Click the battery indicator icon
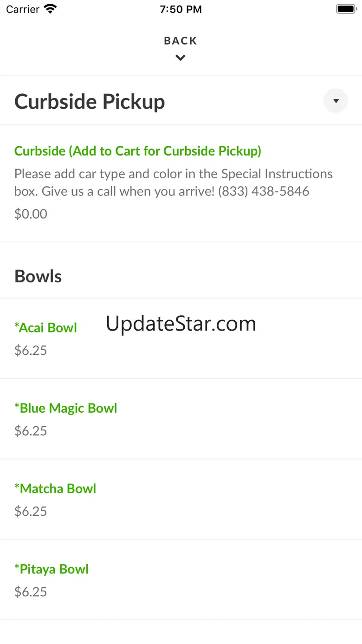The image size is (362, 644). pos(346,9)
